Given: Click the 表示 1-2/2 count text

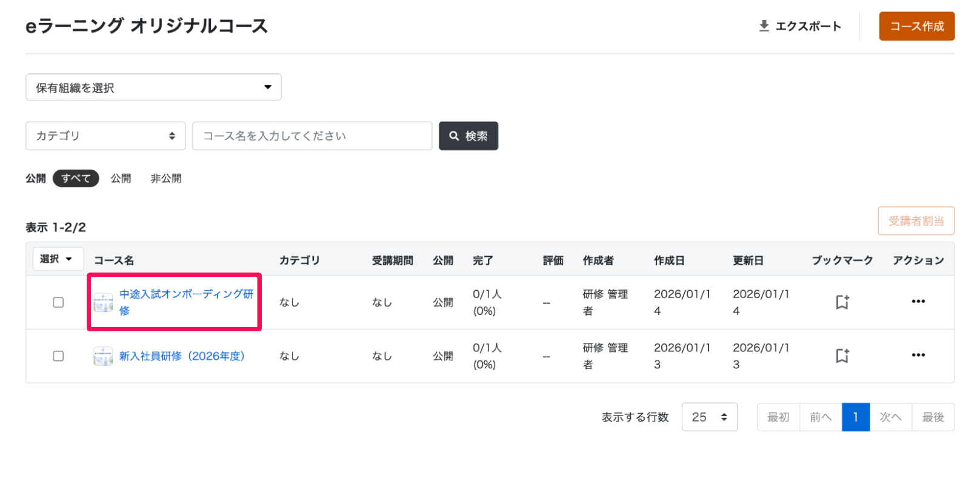Looking at the screenshot, I should (56, 227).
